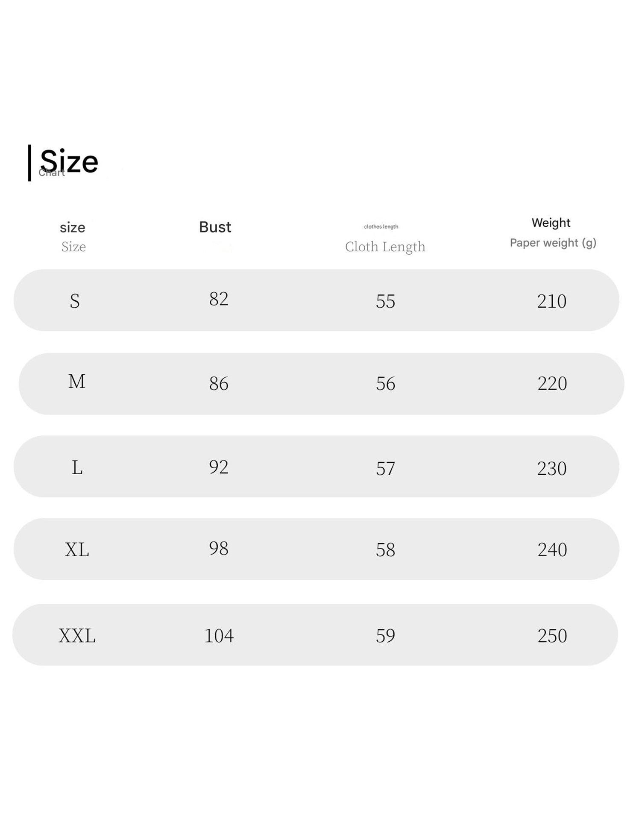Viewport: 633px width, 840px height.
Task: Click cloth length value 57
Action: [385, 469]
